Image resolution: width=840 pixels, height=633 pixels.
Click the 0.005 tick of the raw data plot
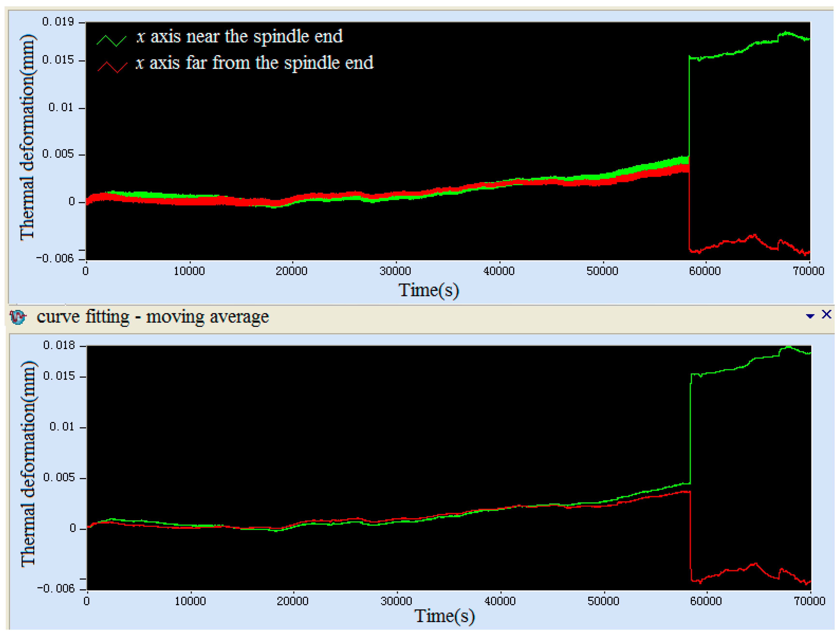pos(58,154)
